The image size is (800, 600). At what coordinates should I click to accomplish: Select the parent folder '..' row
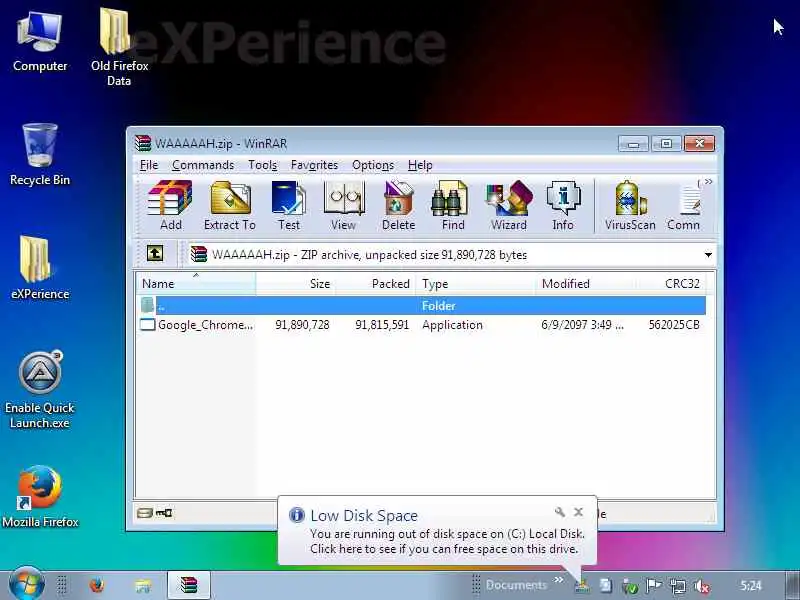tap(422, 306)
